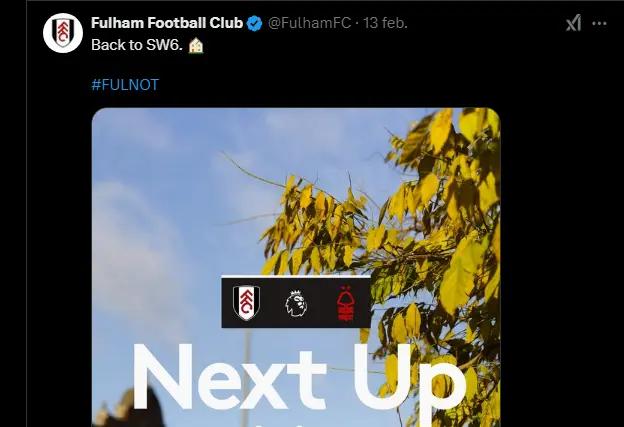Open the Fulham Football Club display name
Image resolution: width=624 pixels, height=427 pixels.
(167, 23)
